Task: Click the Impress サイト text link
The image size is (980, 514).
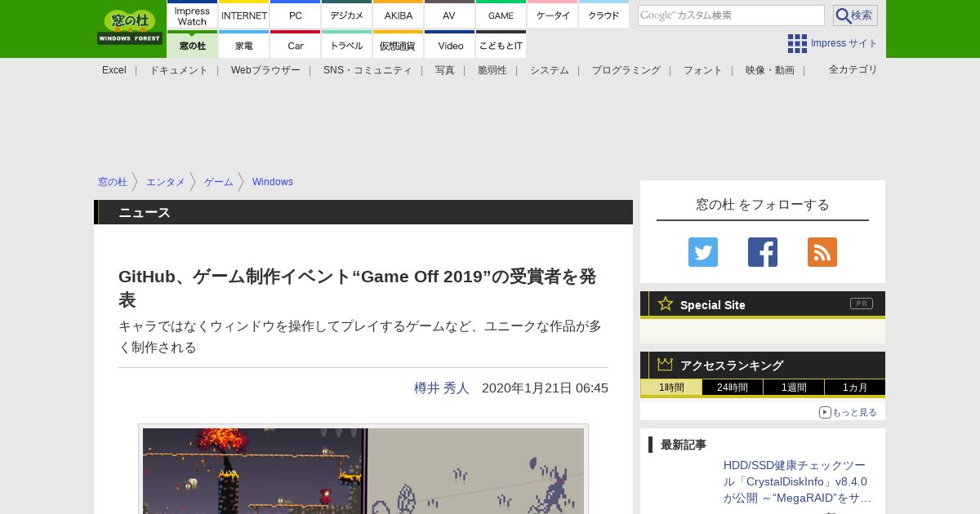Action: [844, 43]
